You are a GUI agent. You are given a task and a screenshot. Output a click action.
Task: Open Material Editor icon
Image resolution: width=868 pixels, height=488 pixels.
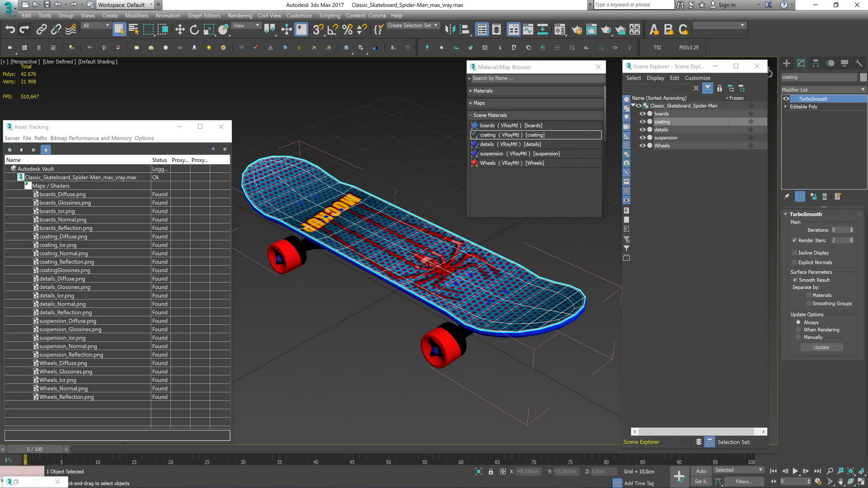(x=560, y=30)
